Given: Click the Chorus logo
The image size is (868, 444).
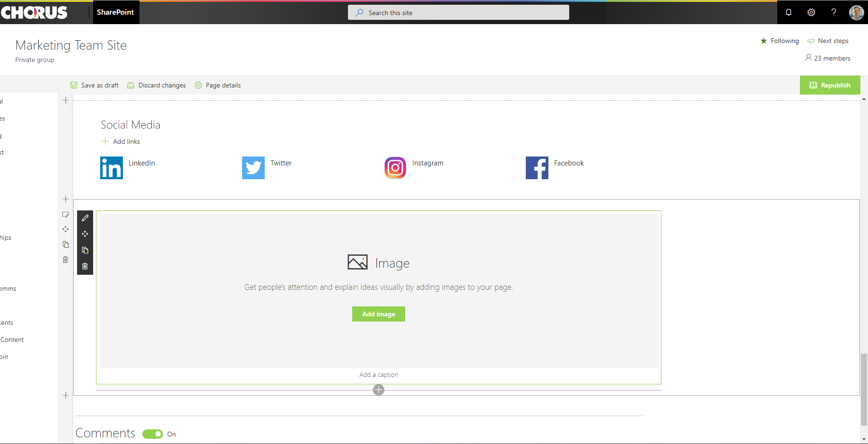Looking at the screenshot, I should (34, 12).
